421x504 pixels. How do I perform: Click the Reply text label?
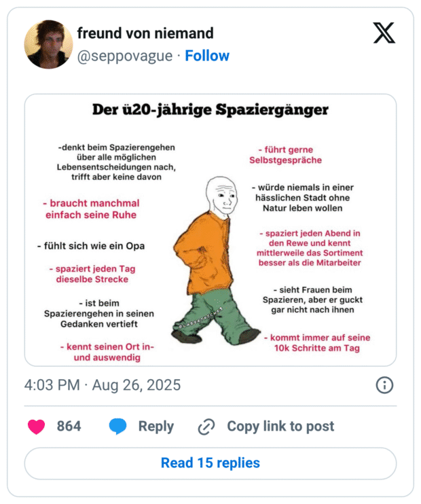[155, 426]
